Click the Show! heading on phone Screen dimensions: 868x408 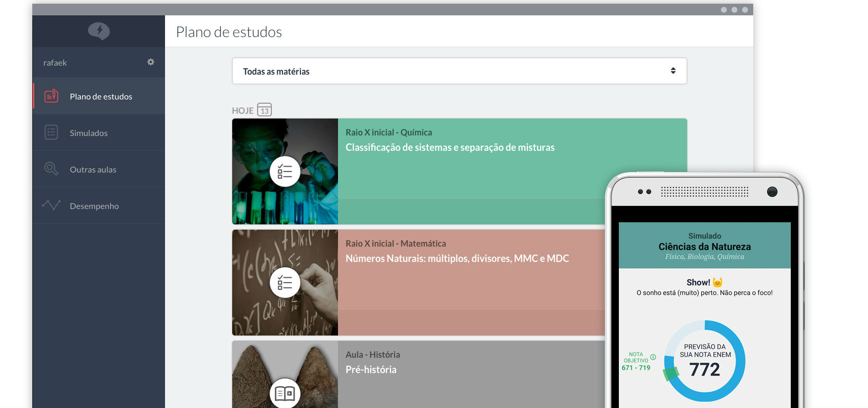698,283
